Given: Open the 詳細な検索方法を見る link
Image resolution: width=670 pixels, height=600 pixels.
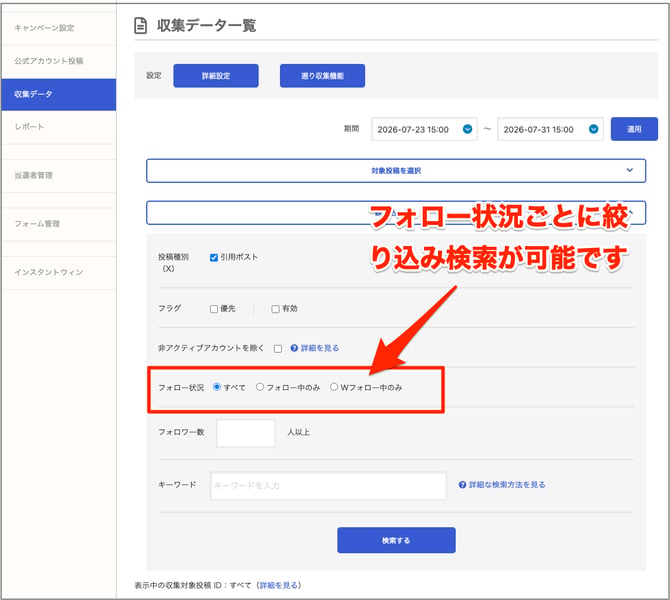Looking at the screenshot, I should point(507,485).
